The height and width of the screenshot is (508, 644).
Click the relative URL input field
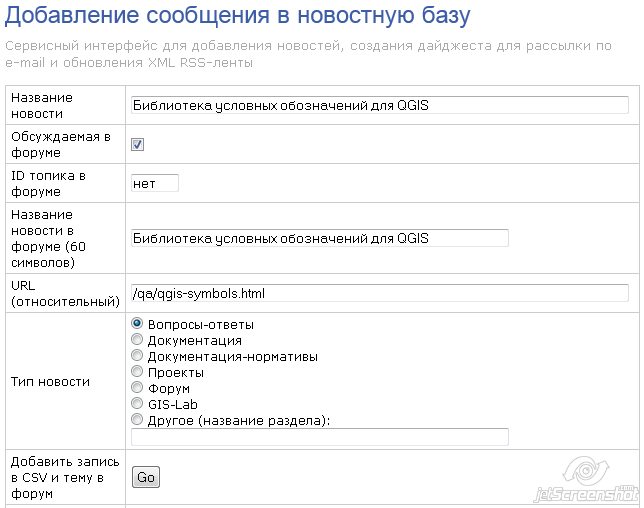pyautogui.click(x=380, y=293)
